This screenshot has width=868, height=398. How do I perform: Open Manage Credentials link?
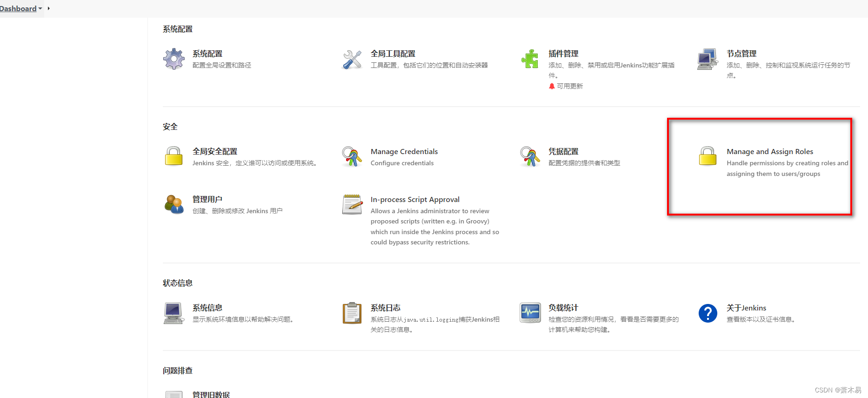pos(404,151)
